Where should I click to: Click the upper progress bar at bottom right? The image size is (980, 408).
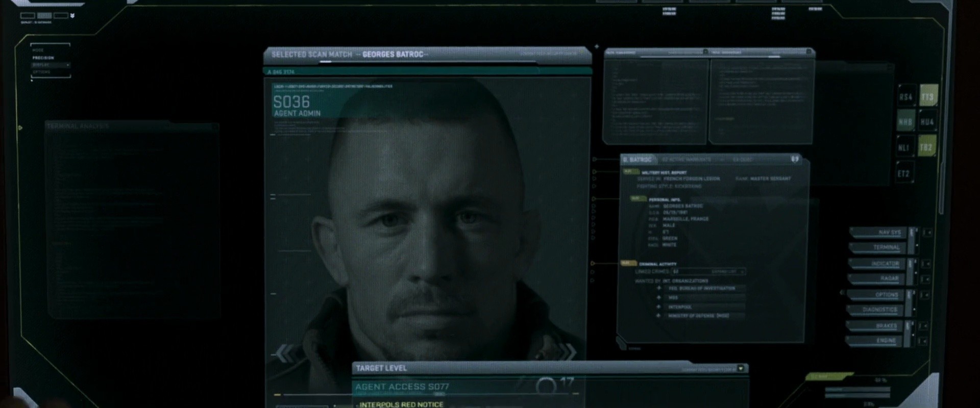click(x=857, y=390)
